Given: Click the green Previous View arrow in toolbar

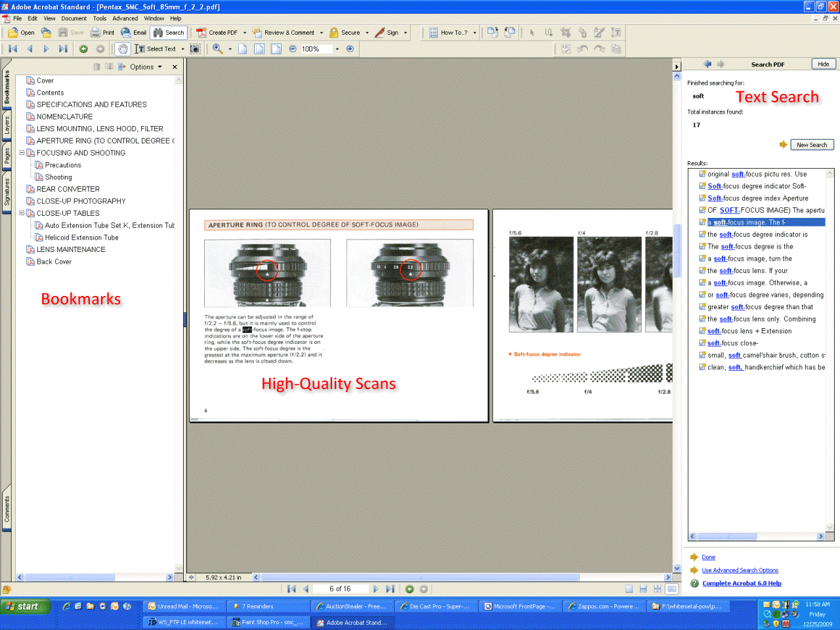Looking at the screenshot, I should pos(83,49).
